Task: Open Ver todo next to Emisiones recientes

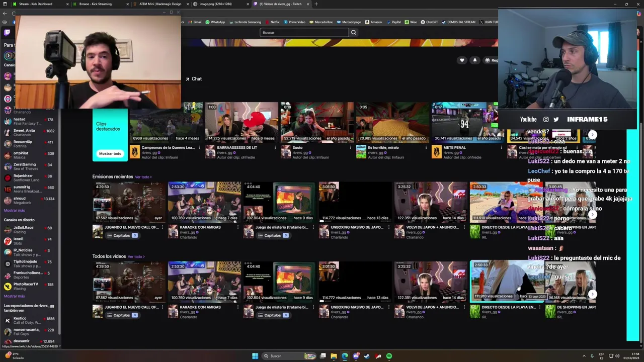Action: 143,177
